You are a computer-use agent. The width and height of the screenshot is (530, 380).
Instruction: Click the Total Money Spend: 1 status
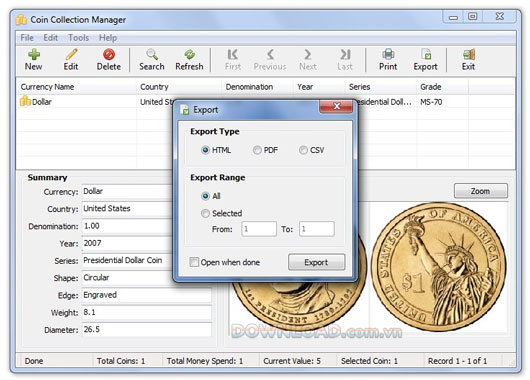click(205, 361)
